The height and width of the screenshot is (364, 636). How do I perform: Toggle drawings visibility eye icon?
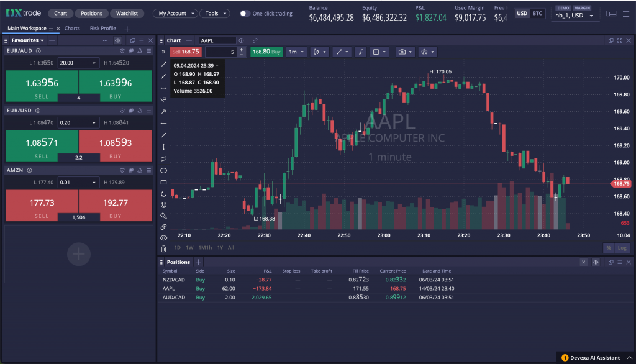[163, 238]
